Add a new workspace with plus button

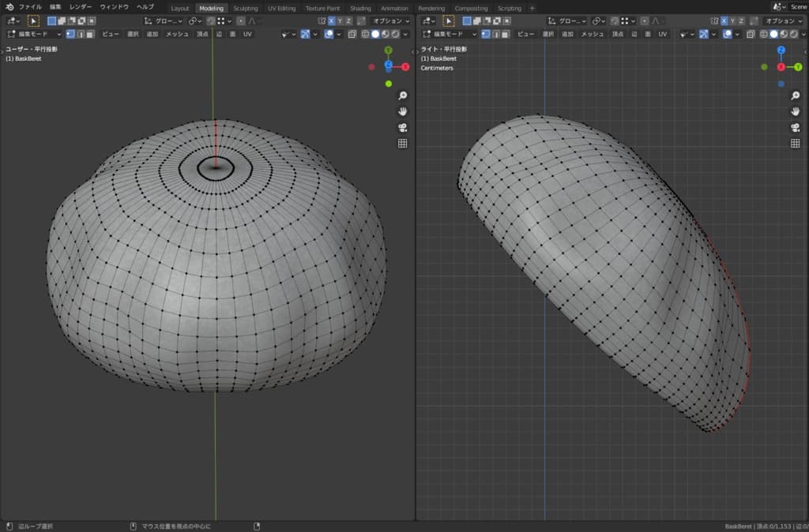pyautogui.click(x=532, y=8)
